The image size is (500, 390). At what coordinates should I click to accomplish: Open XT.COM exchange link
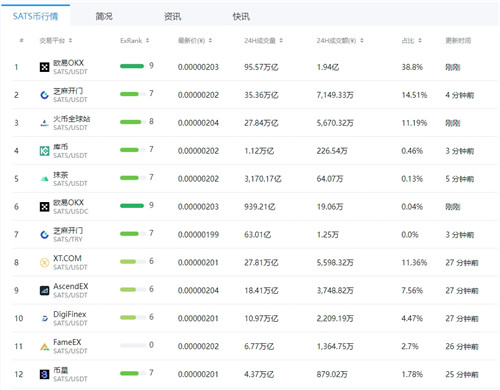pos(67,258)
